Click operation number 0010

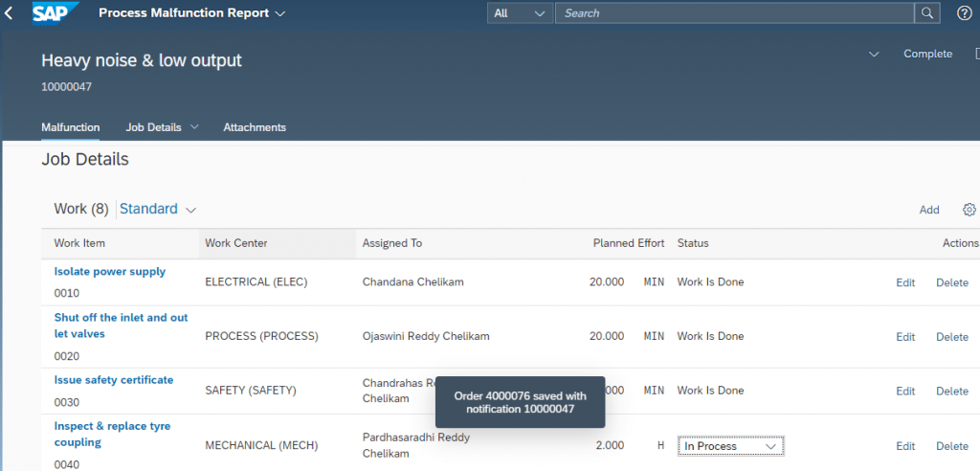coord(67,293)
